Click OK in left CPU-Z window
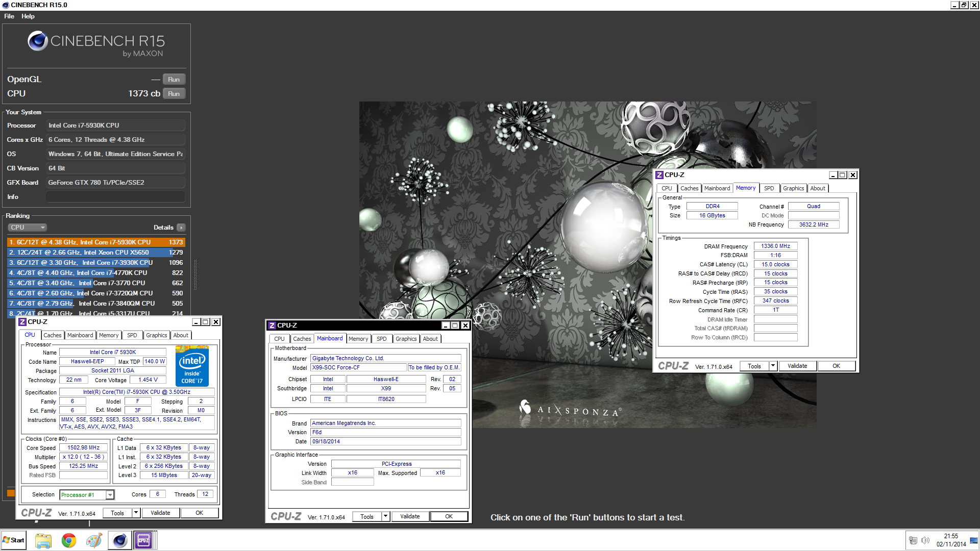980x551 pixels. tap(200, 513)
